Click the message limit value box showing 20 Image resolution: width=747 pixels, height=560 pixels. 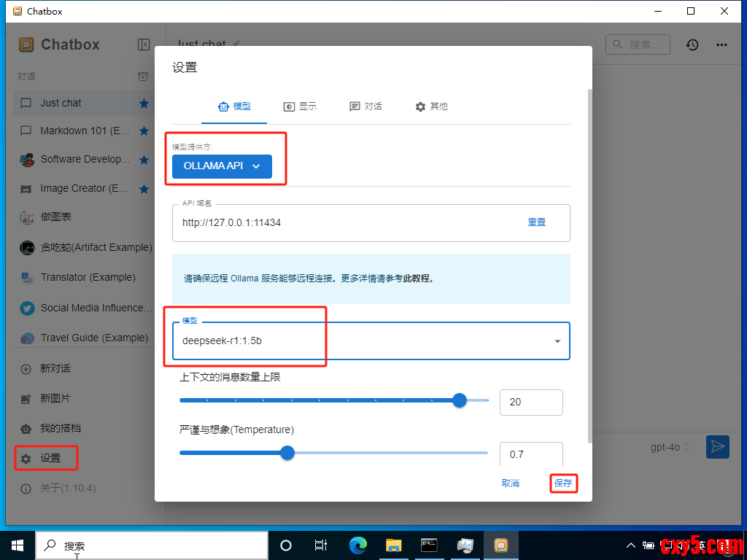(x=531, y=402)
